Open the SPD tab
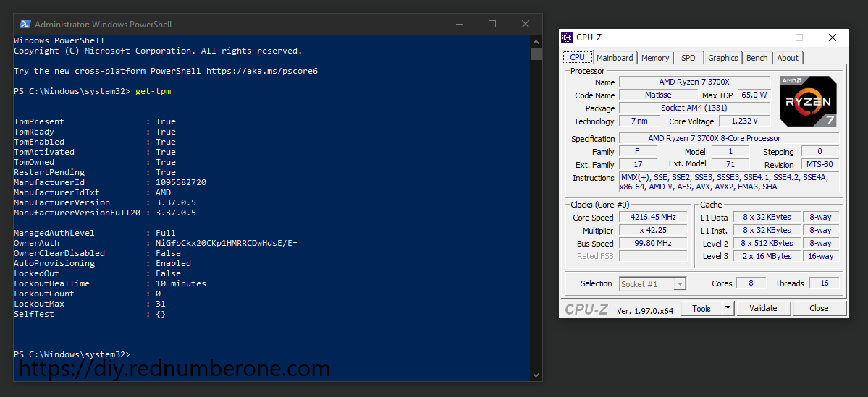The width and height of the screenshot is (868, 397). pos(688,58)
